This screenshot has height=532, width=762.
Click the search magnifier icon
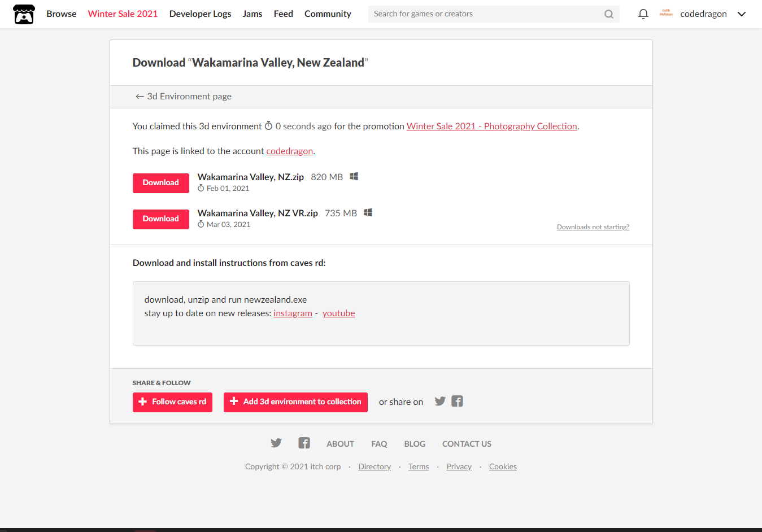point(608,14)
